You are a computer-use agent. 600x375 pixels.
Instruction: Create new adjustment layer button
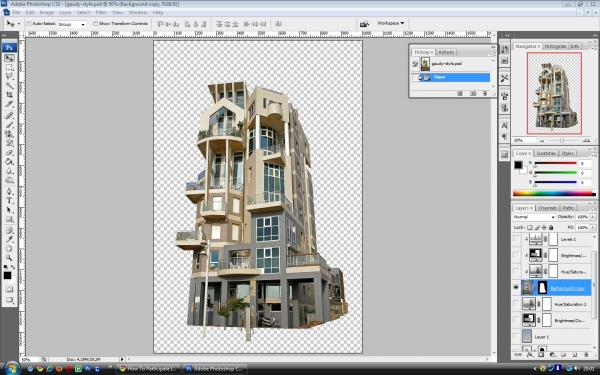click(552, 355)
